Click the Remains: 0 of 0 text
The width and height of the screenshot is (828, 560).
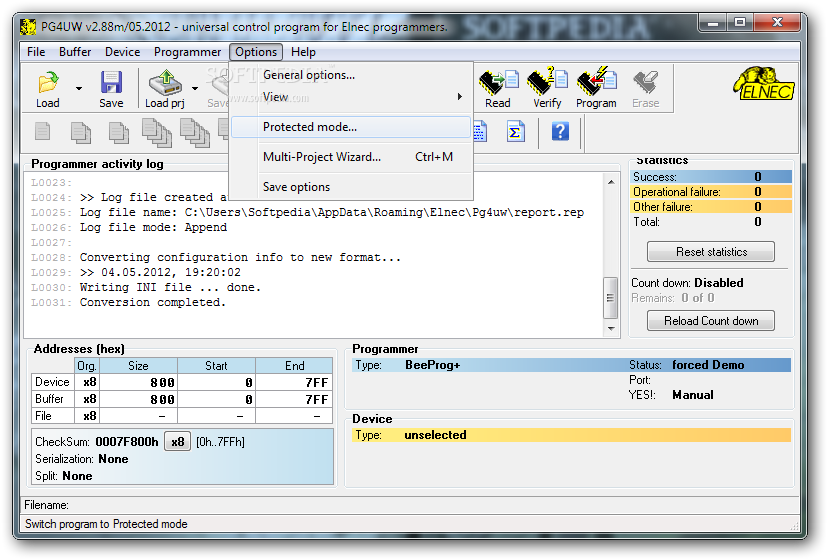tap(673, 298)
